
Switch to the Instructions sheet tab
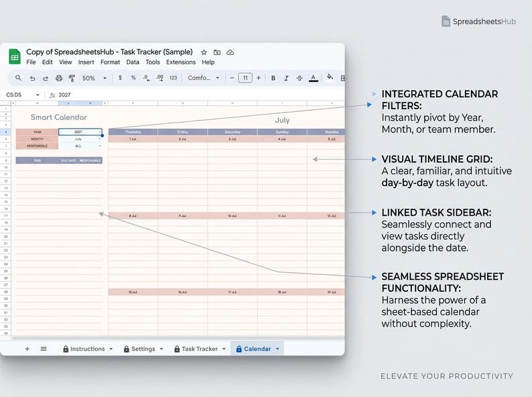tap(88, 349)
